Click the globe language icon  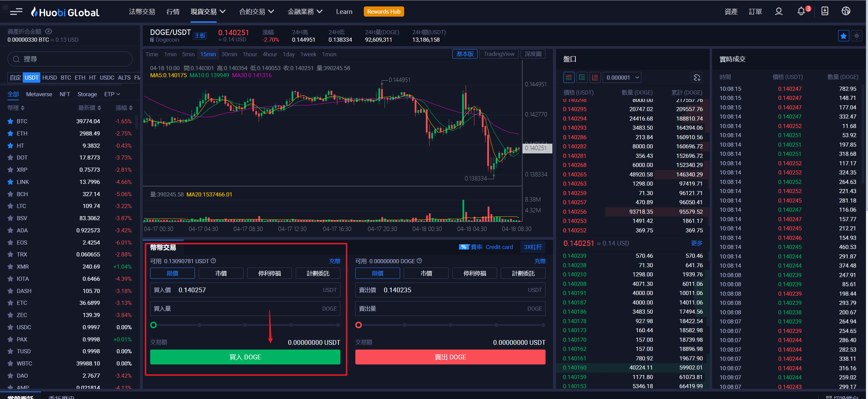pyautogui.click(x=846, y=11)
